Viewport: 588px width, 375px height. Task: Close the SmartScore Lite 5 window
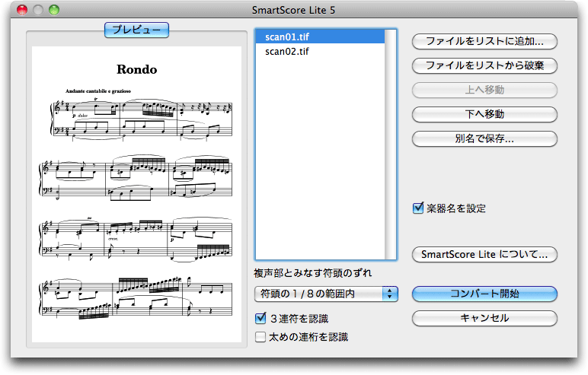[22, 10]
